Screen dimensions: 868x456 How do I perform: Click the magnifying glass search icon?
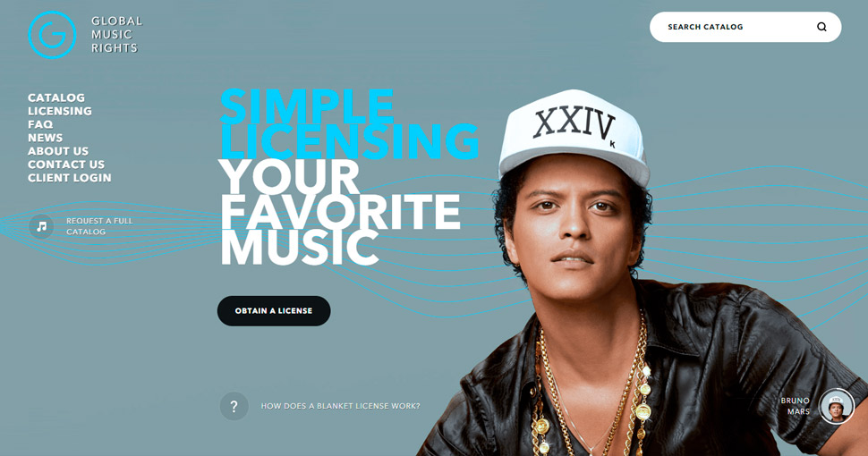click(821, 27)
